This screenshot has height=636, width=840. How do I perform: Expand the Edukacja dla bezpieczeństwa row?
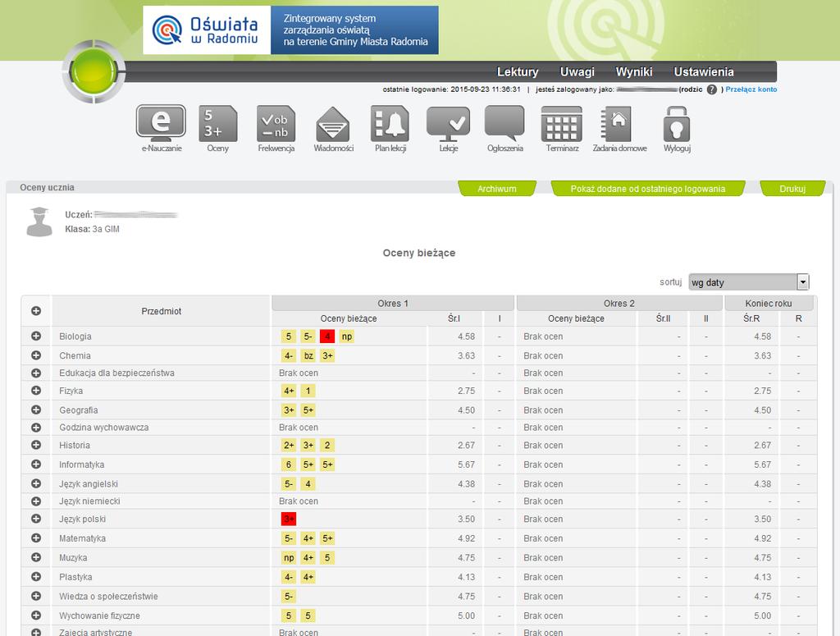point(36,373)
